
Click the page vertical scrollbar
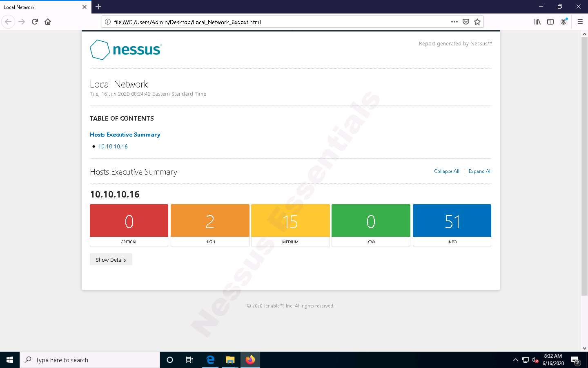584,167
